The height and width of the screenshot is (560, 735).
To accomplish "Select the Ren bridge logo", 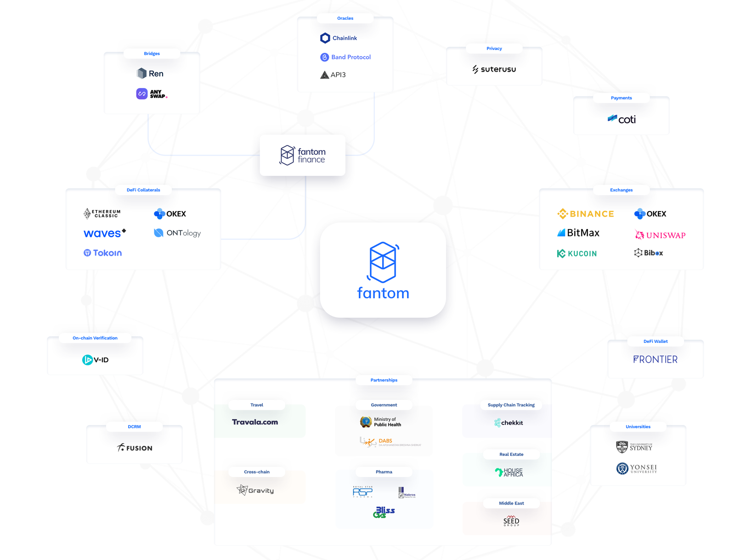I will pyautogui.click(x=142, y=73).
